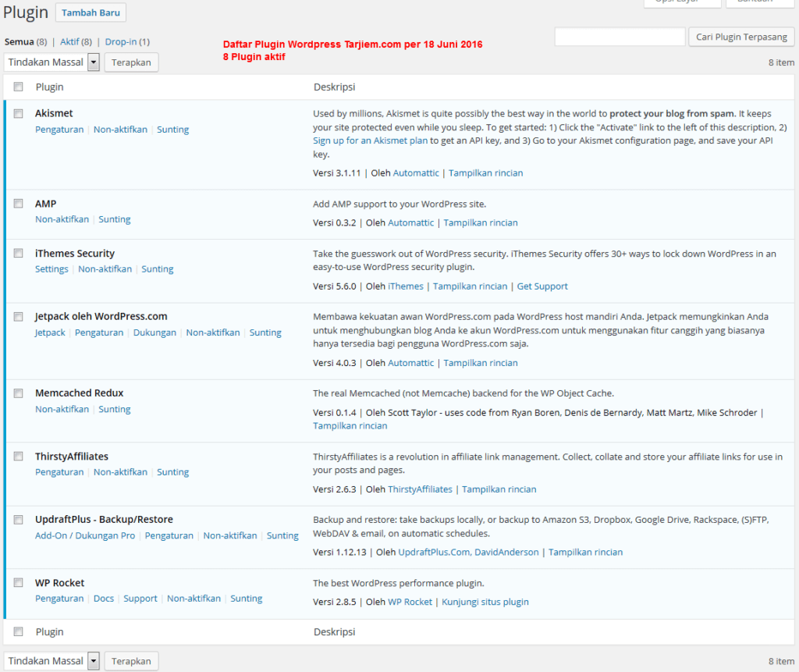Open Akismet Pengaturan link
799x672 pixels.
click(x=59, y=130)
